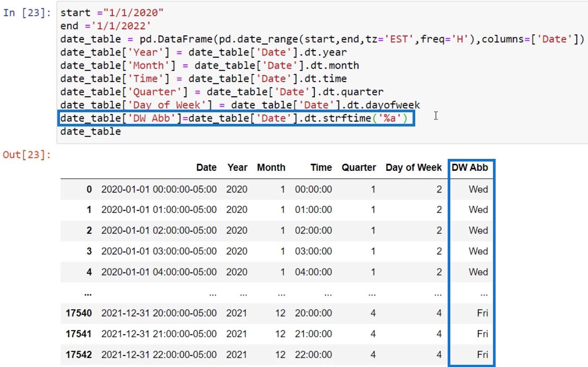The height and width of the screenshot is (367, 588).
Task: Click the Out[23] output prompt
Action: (27, 155)
